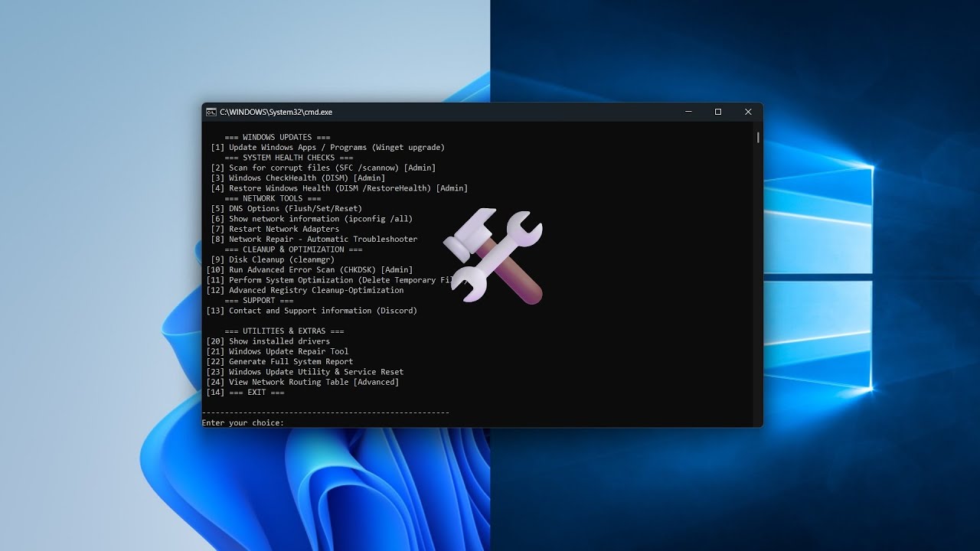Click [7] Restart Network Adapters entry
980x551 pixels.
click(275, 229)
